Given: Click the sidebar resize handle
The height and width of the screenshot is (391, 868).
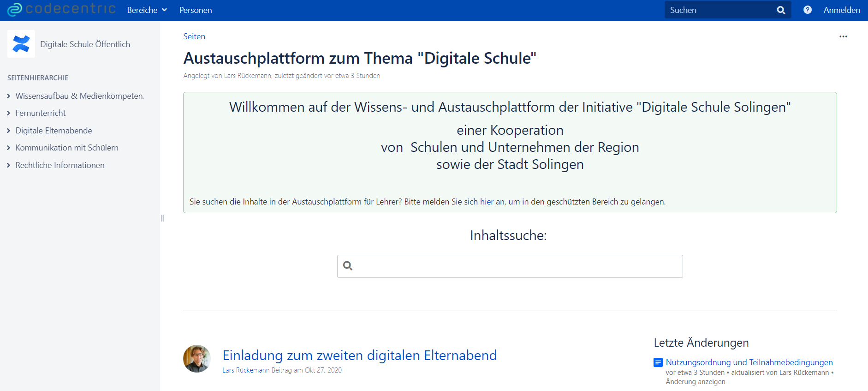Looking at the screenshot, I should pos(162,218).
